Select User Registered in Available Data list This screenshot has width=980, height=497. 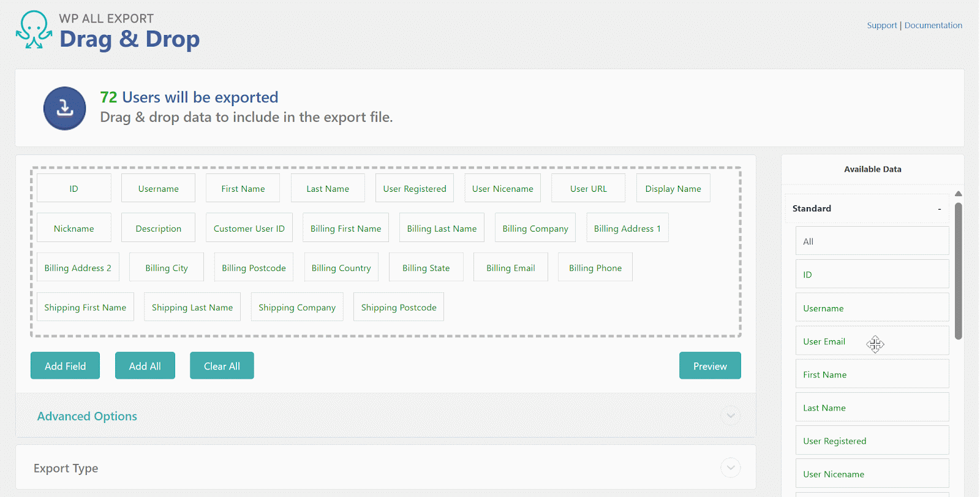(872, 440)
